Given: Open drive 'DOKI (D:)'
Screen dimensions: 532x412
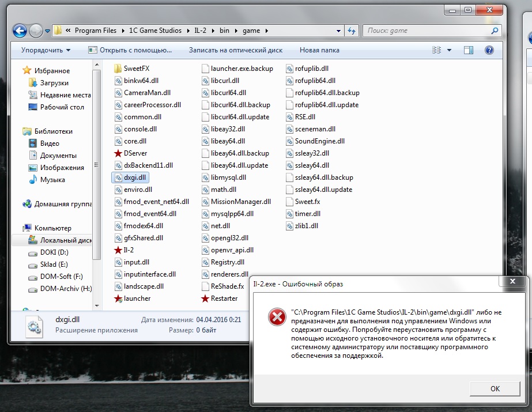Looking at the screenshot, I should 54,252.
